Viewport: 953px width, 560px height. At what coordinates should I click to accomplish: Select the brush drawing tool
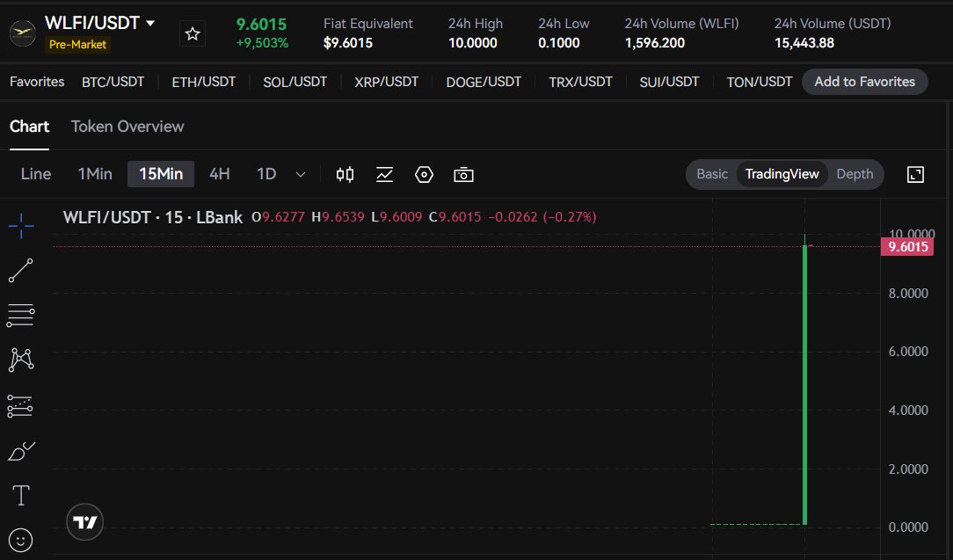click(x=21, y=451)
